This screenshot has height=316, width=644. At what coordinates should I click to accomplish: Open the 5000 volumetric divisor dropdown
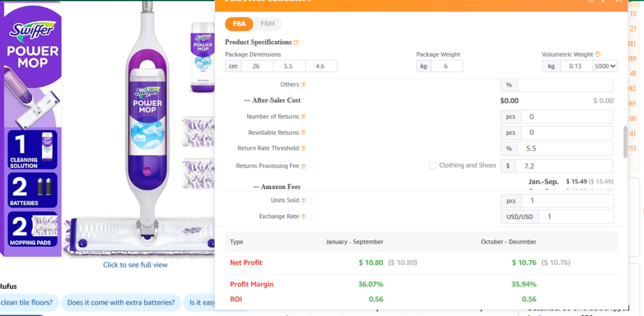(x=605, y=65)
